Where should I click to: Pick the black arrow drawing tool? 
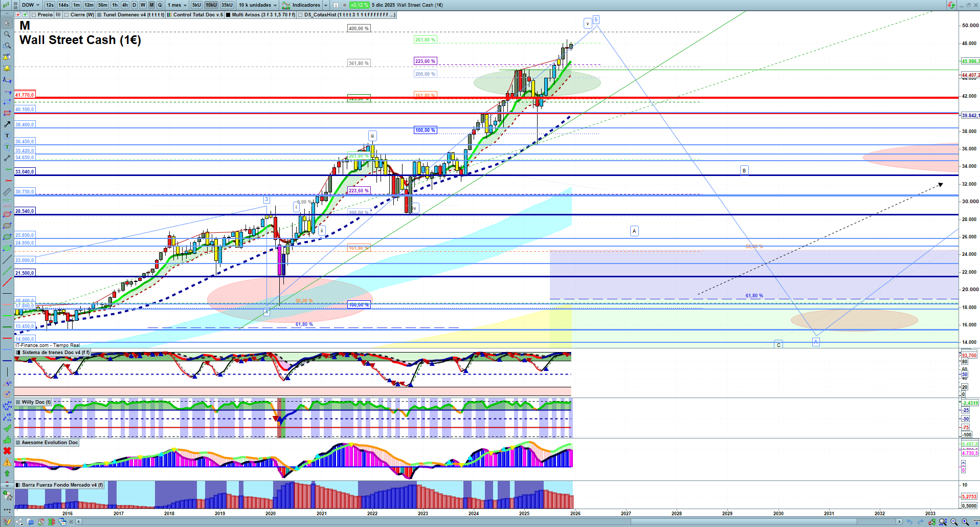[x=7, y=124]
